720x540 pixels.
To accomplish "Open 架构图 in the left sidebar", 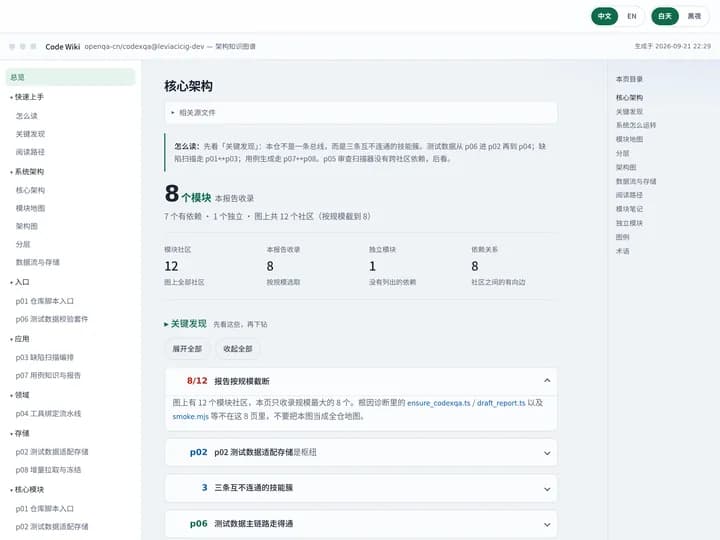I will 27,226.
